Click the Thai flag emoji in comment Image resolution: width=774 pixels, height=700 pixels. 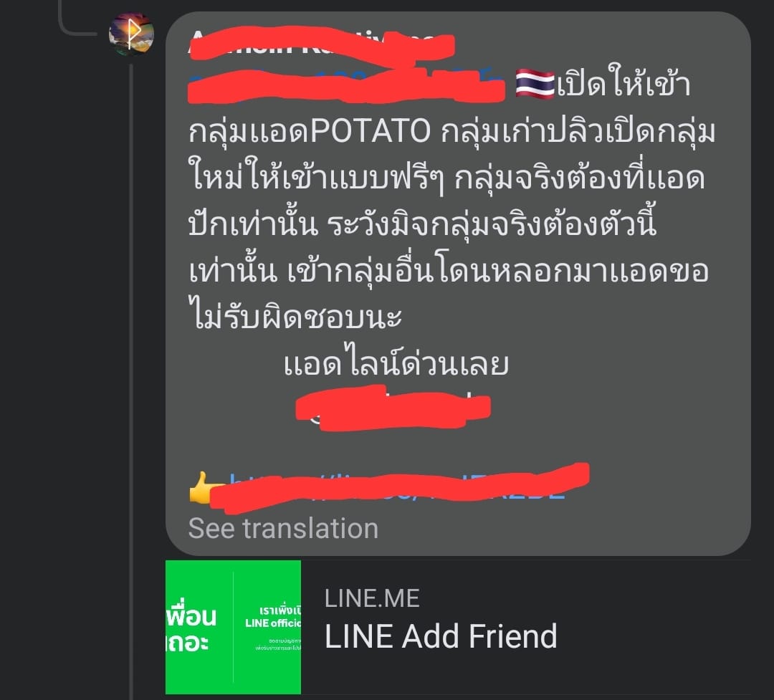click(535, 85)
